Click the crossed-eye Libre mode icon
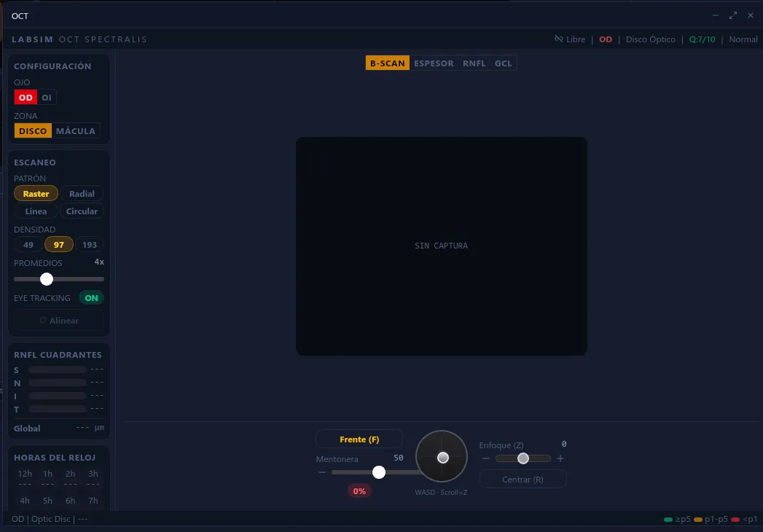The height and width of the screenshot is (532, 763). (559, 39)
